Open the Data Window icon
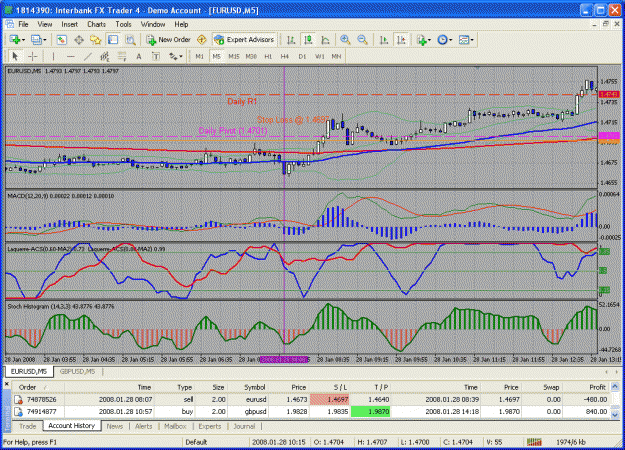625x450 pixels. pyautogui.click(x=79, y=40)
